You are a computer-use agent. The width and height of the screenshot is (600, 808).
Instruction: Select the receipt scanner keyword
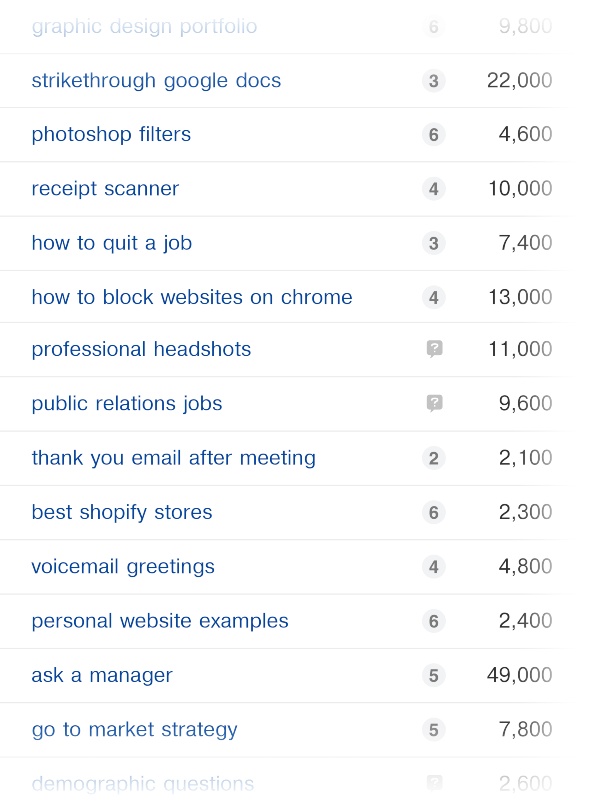105,189
